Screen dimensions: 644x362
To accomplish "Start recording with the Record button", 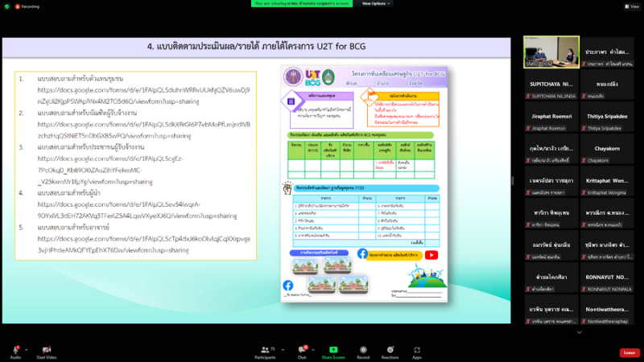I will (x=363, y=352).
